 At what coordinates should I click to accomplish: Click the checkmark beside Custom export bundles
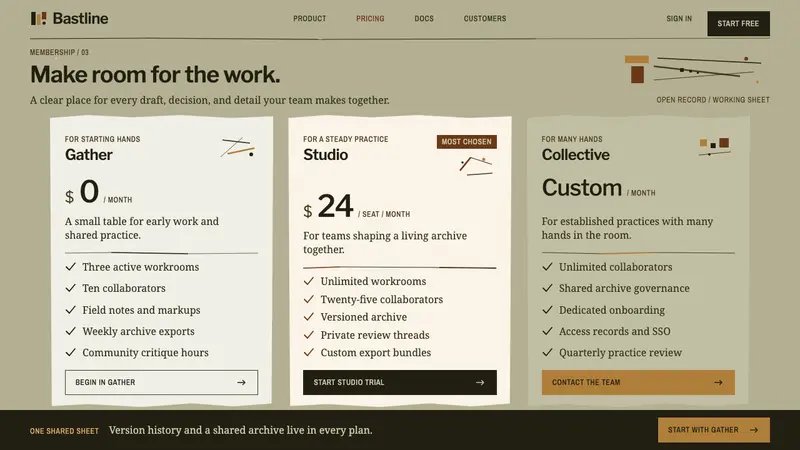pyautogui.click(x=309, y=353)
